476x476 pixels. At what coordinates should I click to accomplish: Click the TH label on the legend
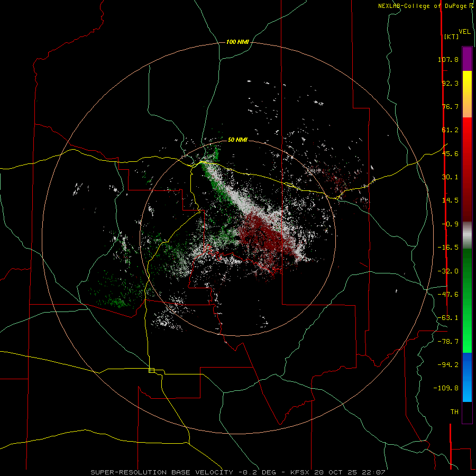point(454,412)
